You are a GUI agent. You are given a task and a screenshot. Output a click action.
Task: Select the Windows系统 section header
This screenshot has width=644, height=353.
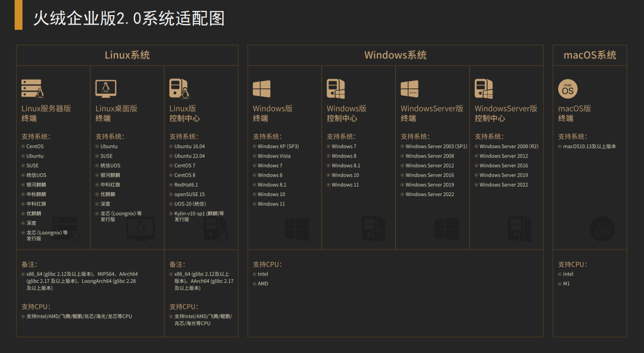[395, 55]
